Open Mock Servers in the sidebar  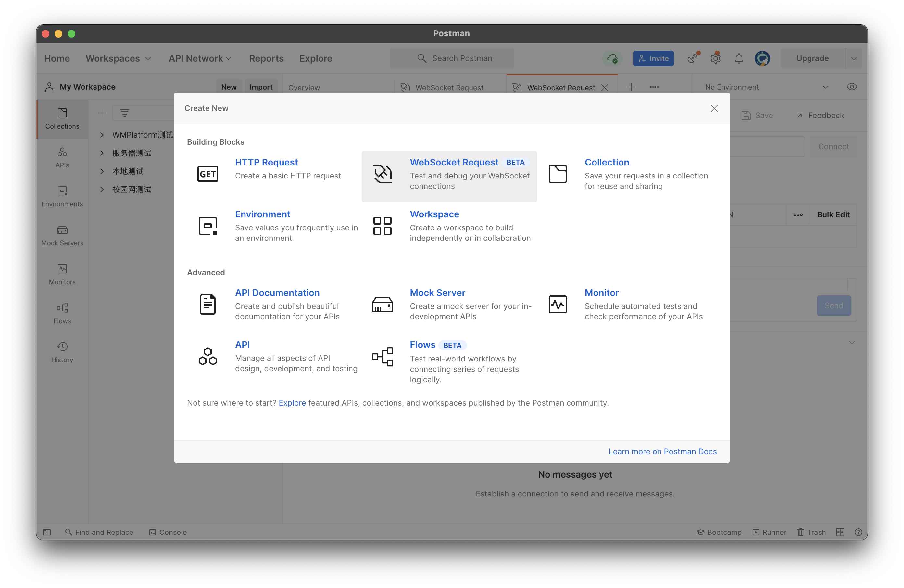click(x=62, y=236)
